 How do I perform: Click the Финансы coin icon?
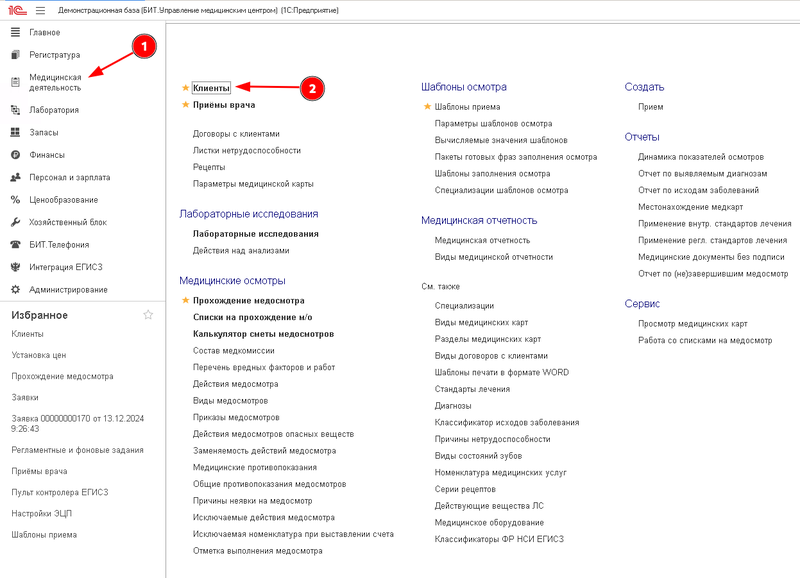(15, 155)
